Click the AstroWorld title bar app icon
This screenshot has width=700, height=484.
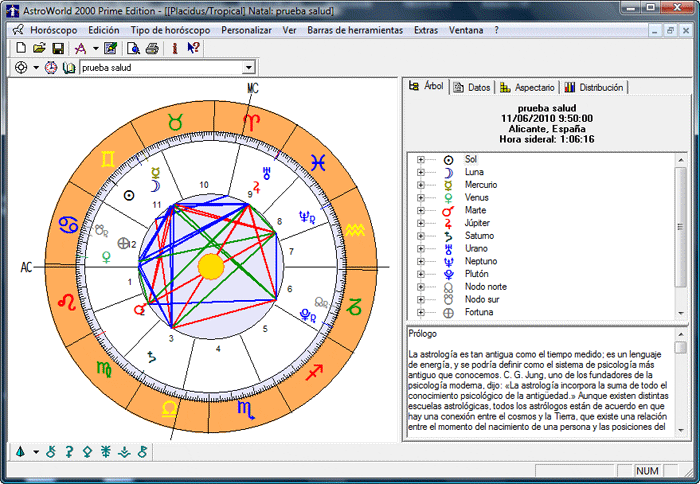click(x=13, y=10)
